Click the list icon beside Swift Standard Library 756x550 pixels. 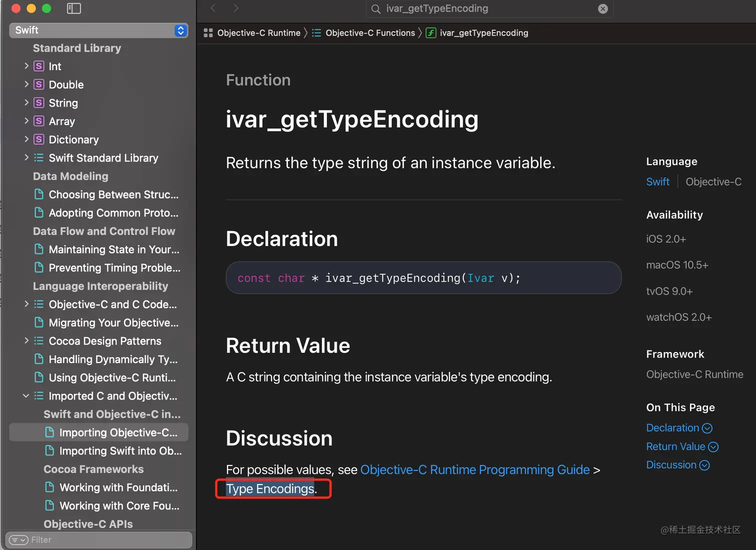pyautogui.click(x=38, y=157)
